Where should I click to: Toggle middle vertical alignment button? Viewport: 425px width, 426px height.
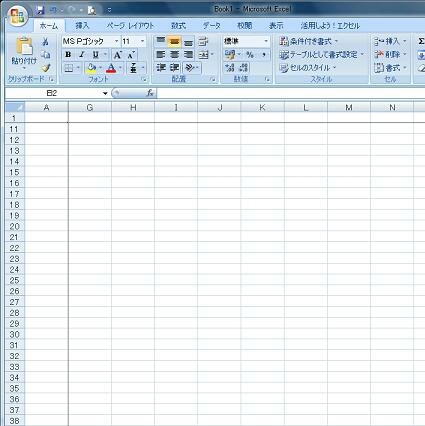coord(174,42)
